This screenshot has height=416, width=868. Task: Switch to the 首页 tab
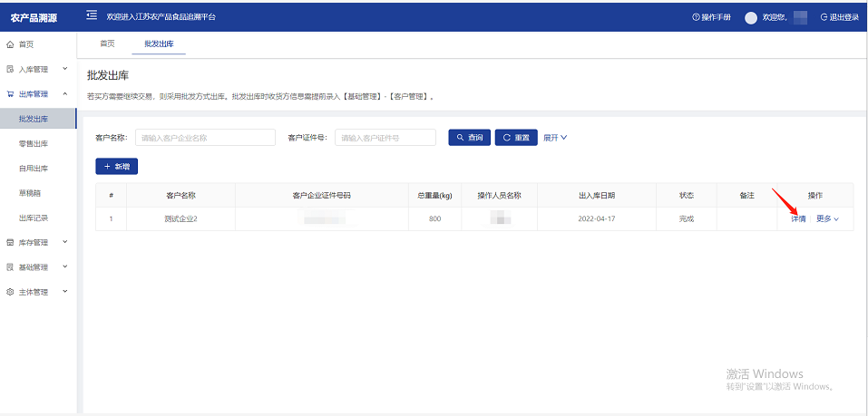click(x=107, y=44)
